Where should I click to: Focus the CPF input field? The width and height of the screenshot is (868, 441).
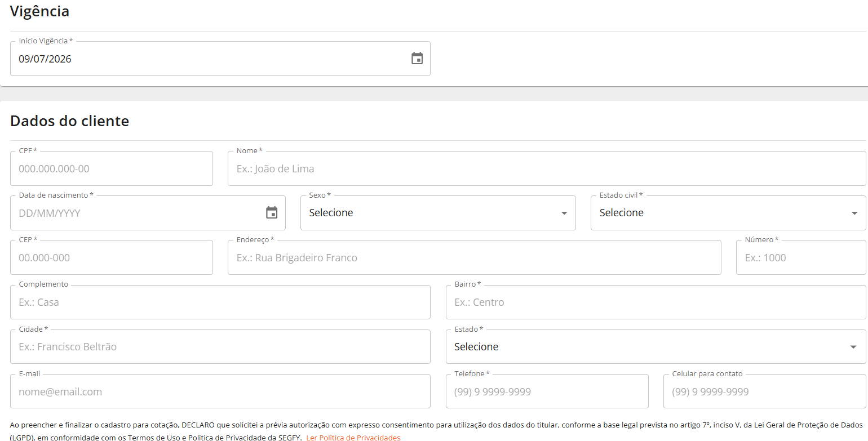tap(112, 168)
